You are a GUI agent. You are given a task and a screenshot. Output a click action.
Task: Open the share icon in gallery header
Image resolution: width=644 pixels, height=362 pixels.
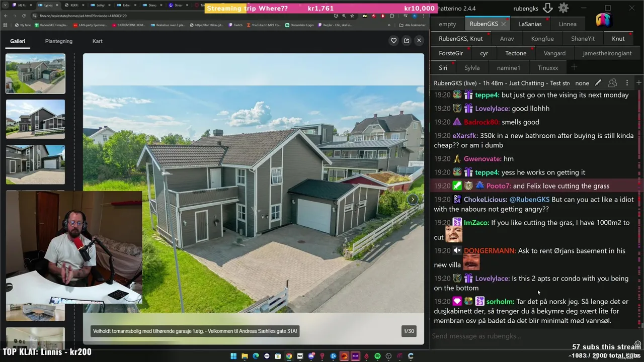[407, 41]
